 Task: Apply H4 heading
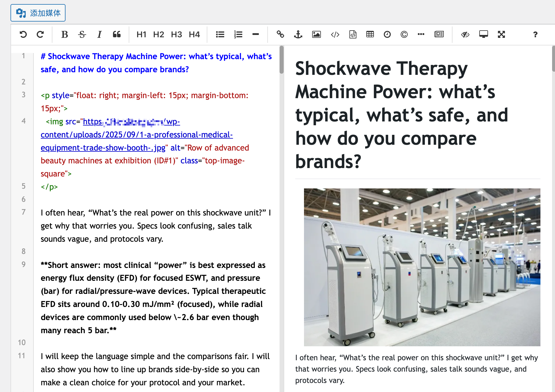(194, 34)
